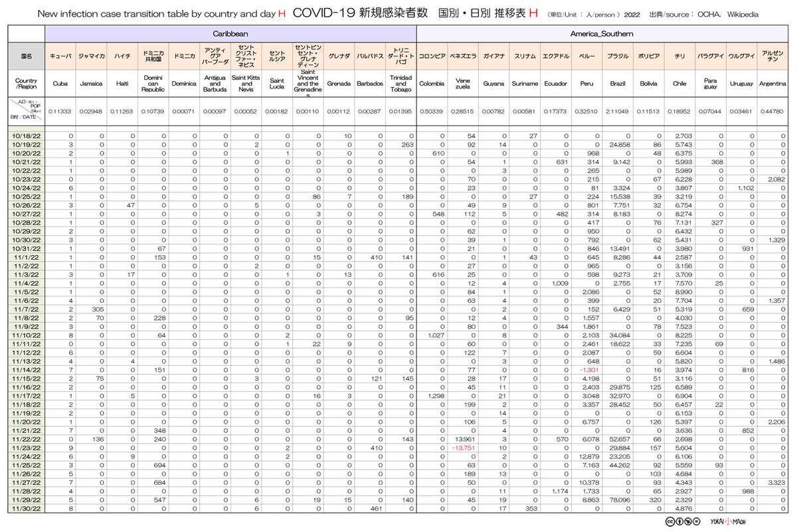Click the title COVID-19 新規感染者数
This screenshot has height=532, width=797.
[x=361, y=13]
